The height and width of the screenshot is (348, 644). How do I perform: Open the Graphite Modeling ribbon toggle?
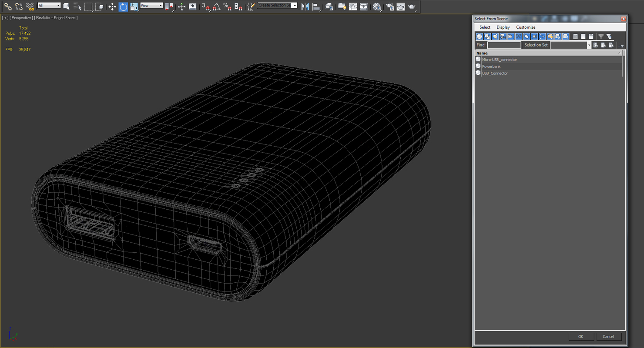click(342, 7)
